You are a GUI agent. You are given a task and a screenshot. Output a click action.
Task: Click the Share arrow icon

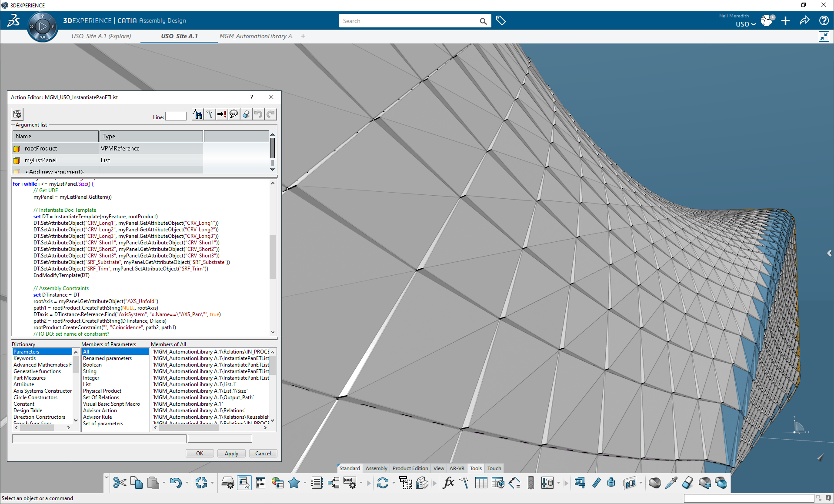tap(804, 21)
